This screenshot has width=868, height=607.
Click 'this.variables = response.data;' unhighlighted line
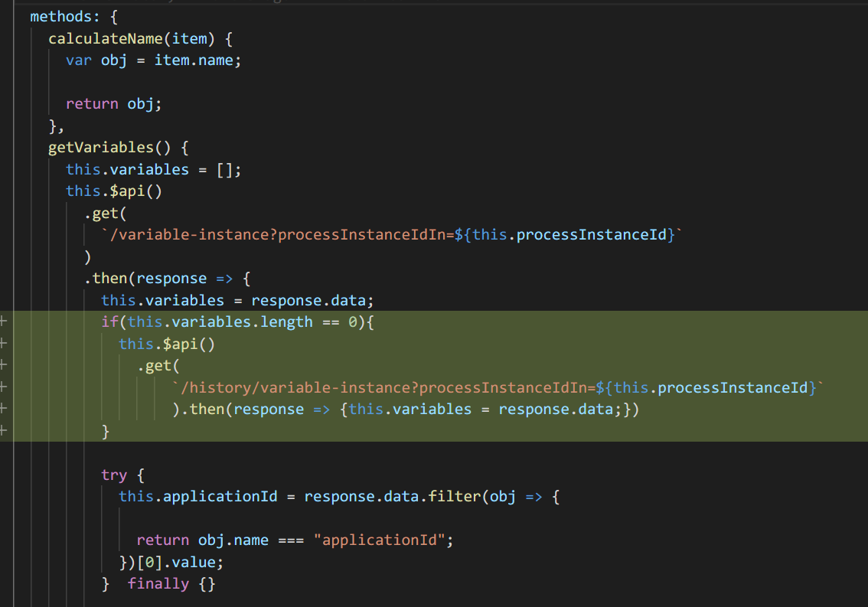pos(237,301)
